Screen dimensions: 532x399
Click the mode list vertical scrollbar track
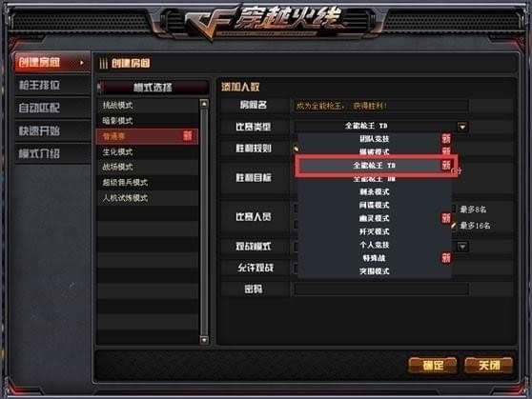204,222
